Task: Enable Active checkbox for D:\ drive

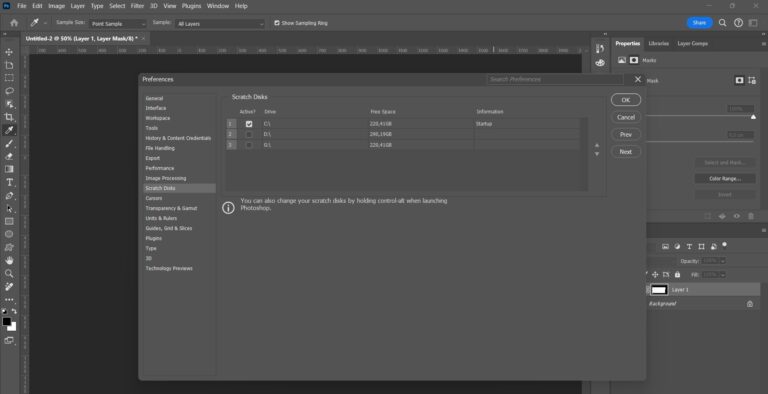Action: pos(249,134)
